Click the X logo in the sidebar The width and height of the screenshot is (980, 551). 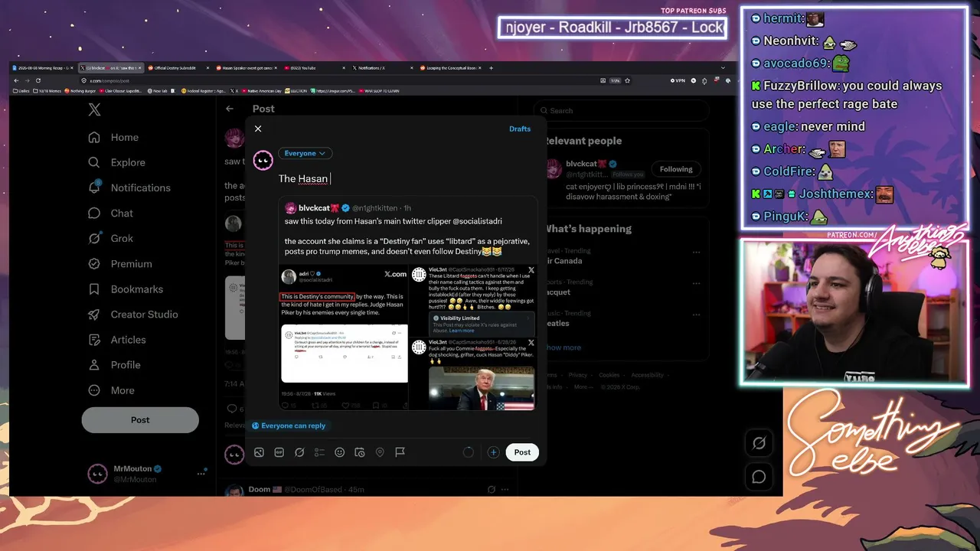pos(94,110)
